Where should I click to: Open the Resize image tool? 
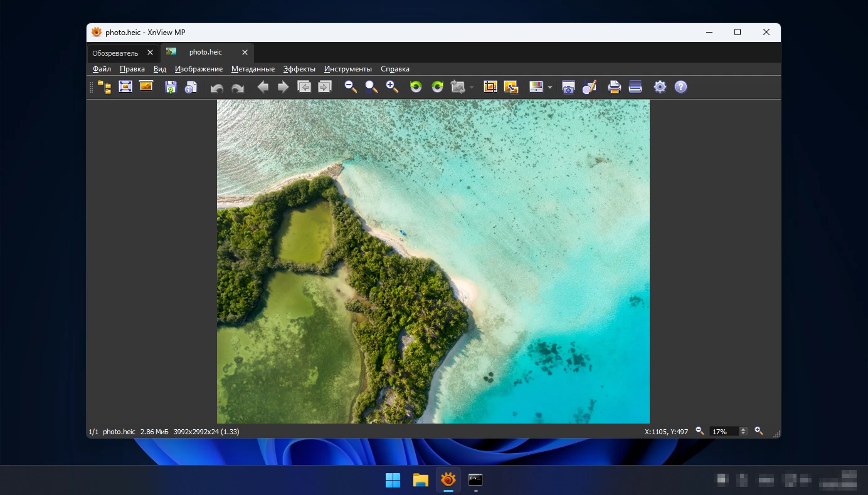coord(511,87)
